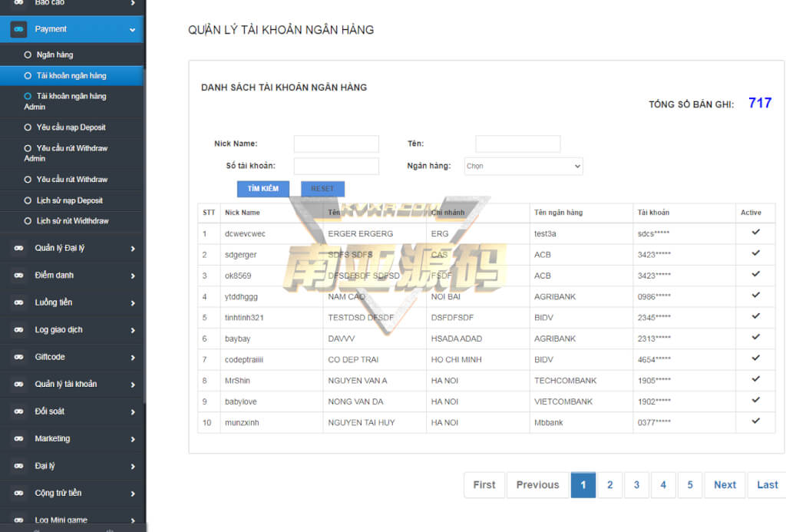Image resolution: width=786 pixels, height=532 pixels.
Task: Open the Ngân hàng Chọn dropdown
Action: coord(523,166)
